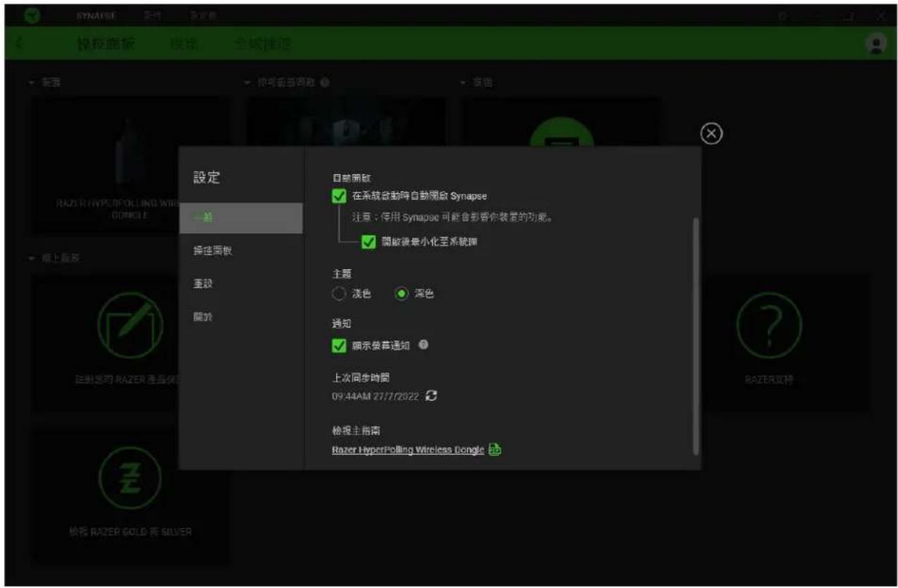Close the settings dialog with the X icon
Image resolution: width=898 pixels, height=588 pixels.
pyautogui.click(x=713, y=134)
